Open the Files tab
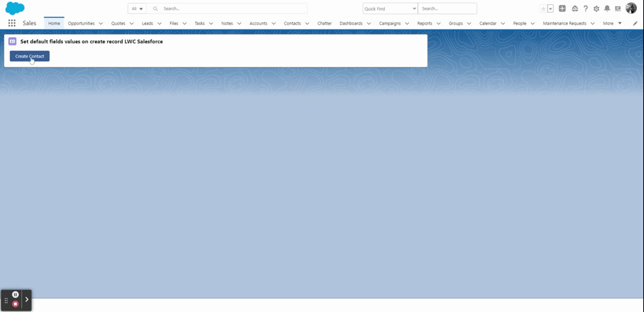This screenshot has height=312, width=644. tap(174, 24)
